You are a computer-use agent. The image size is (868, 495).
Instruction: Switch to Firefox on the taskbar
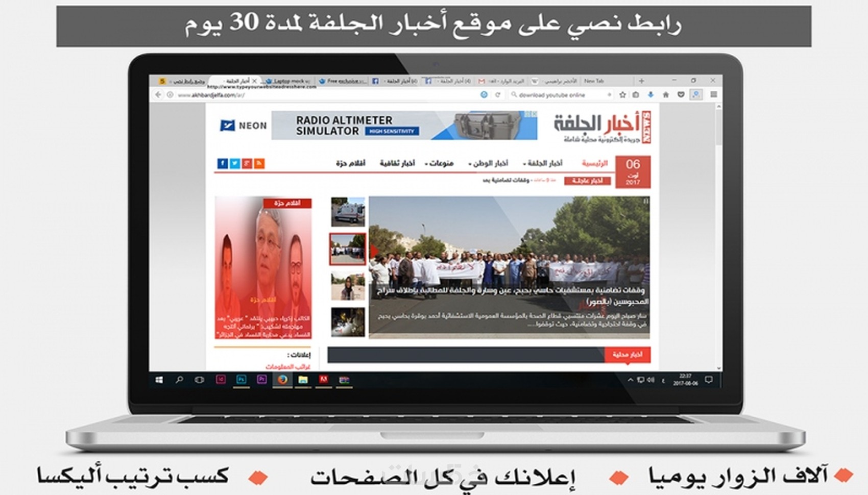(x=282, y=379)
